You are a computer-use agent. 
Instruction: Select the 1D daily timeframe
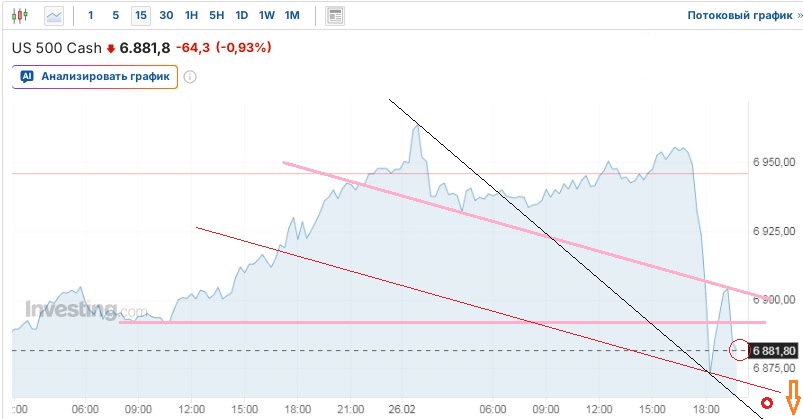[241, 16]
